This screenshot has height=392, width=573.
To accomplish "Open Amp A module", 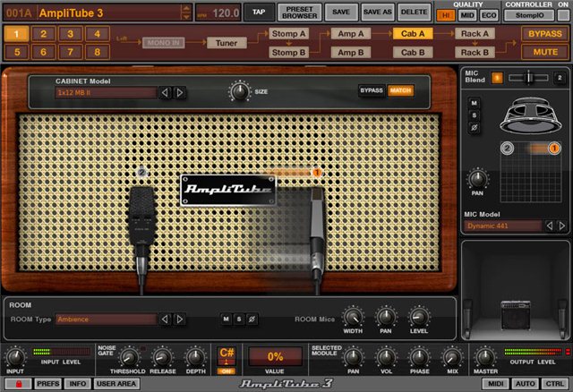I will (x=351, y=34).
